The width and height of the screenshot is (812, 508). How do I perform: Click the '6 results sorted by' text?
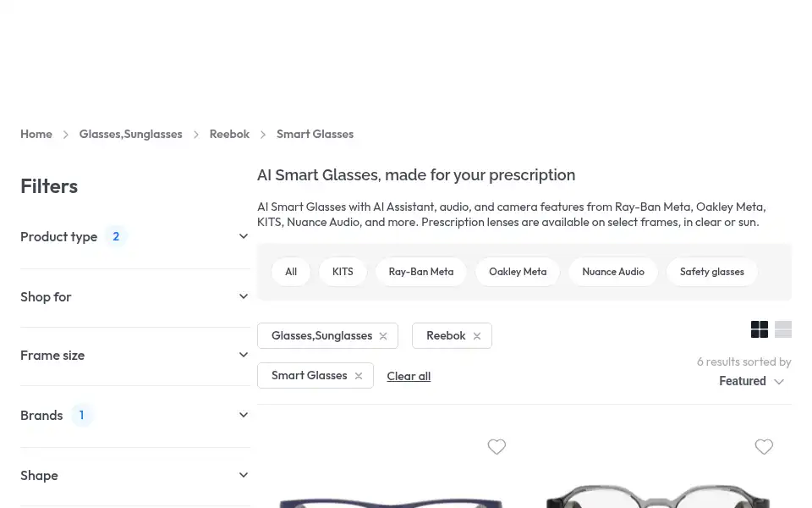743,362
